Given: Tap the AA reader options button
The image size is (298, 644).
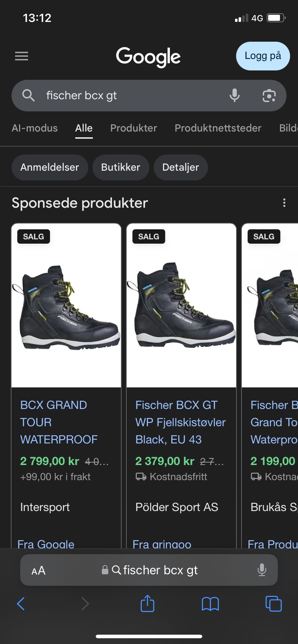Looking at the screenshot, I should click(x=39, y=570).
